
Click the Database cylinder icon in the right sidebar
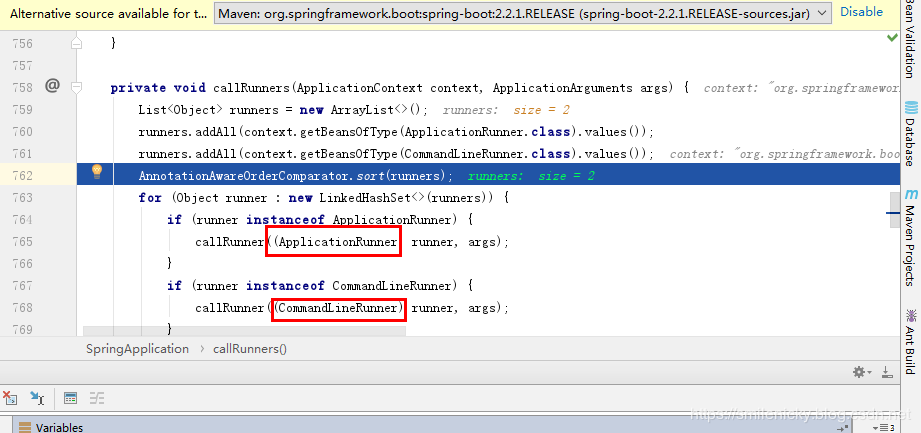point(911,108)
